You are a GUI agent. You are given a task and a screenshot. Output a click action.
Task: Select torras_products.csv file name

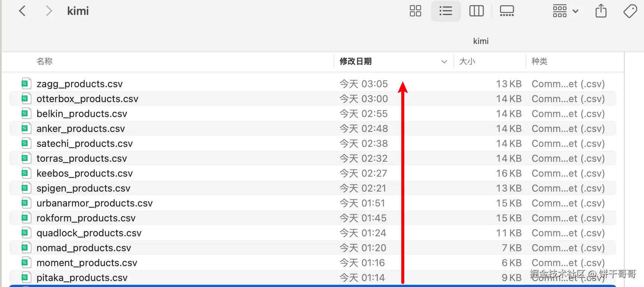pyautogui.click(x=82, y=158)
